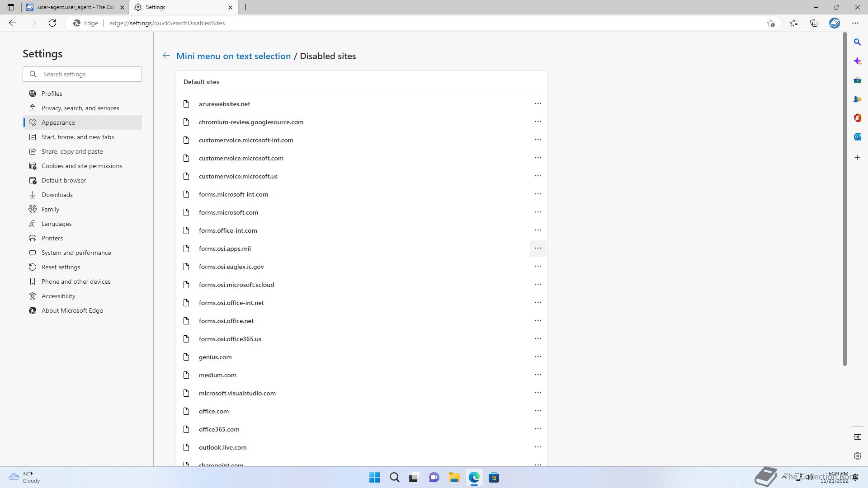Open System and performance section

pyautogui.click(x=82, y=253)
